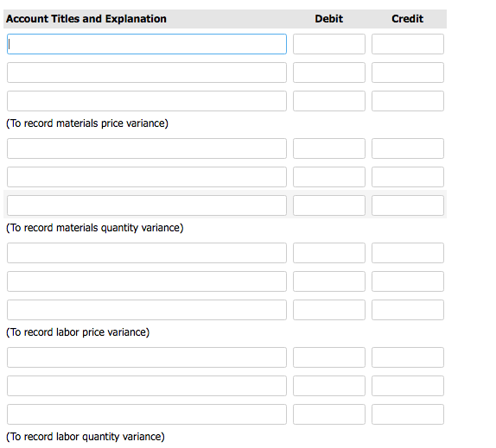Click the 'Credit' column header
The image size is (496, 448).
pos(408,19)
